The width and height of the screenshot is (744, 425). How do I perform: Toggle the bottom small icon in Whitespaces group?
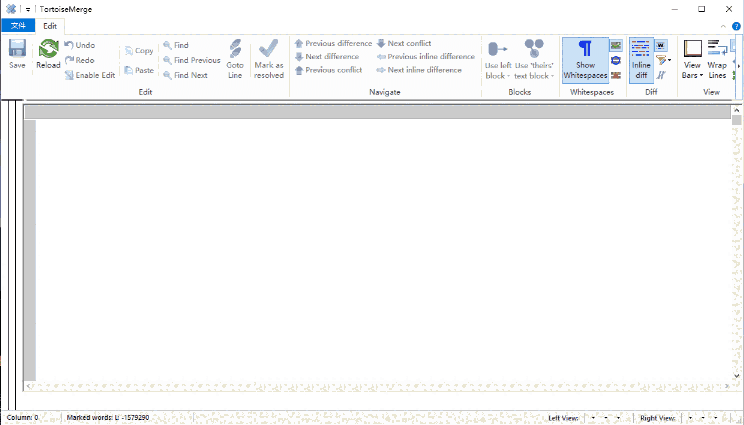[616, 75]
